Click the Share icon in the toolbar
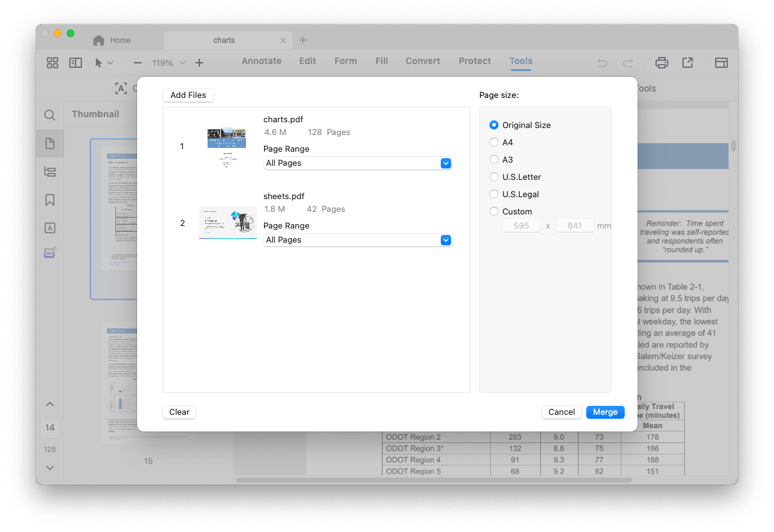 coord(688,62)
